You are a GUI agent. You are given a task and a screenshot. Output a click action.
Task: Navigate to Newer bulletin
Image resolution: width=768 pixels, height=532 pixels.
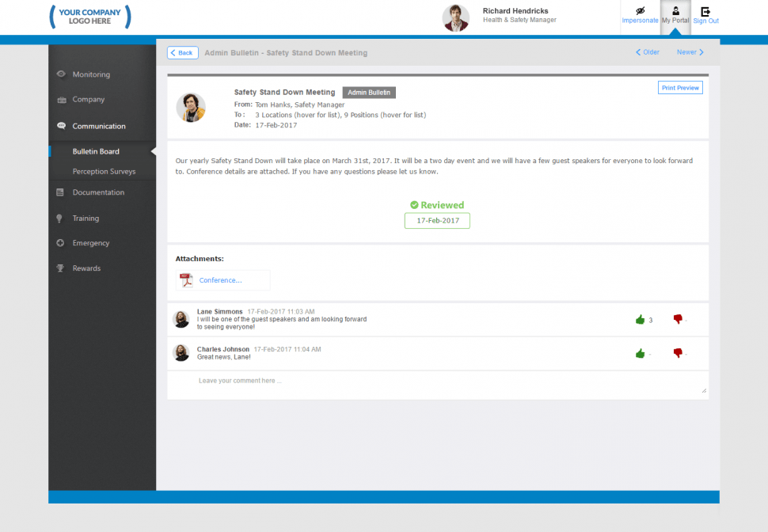click(x=690, y=52)
